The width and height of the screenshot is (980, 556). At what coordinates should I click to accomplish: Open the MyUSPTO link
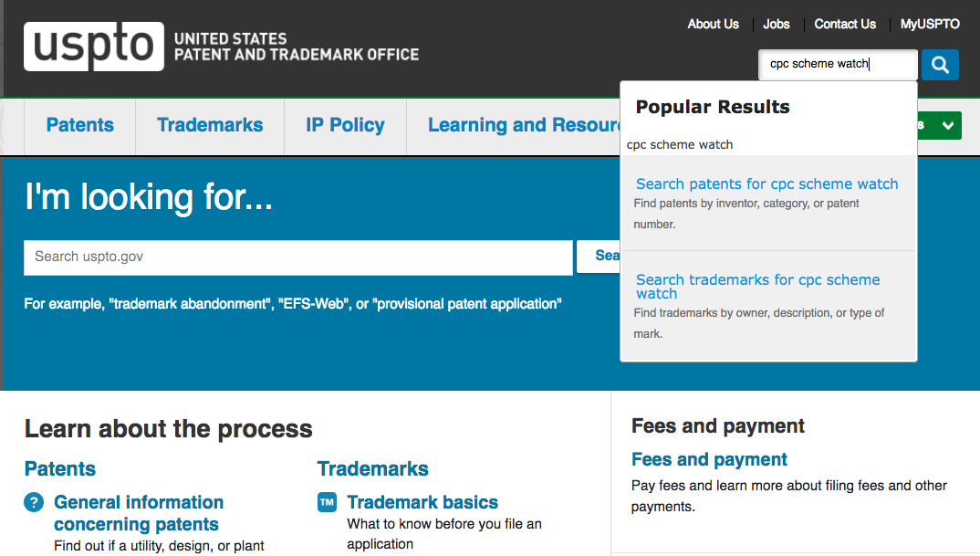click(x=930, y=25)
